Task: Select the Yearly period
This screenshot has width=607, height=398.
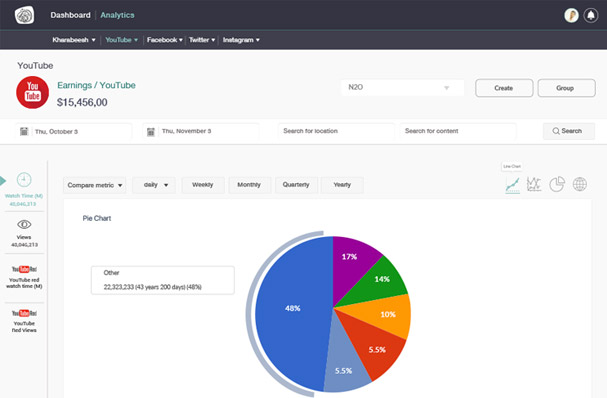Action: 342,185
